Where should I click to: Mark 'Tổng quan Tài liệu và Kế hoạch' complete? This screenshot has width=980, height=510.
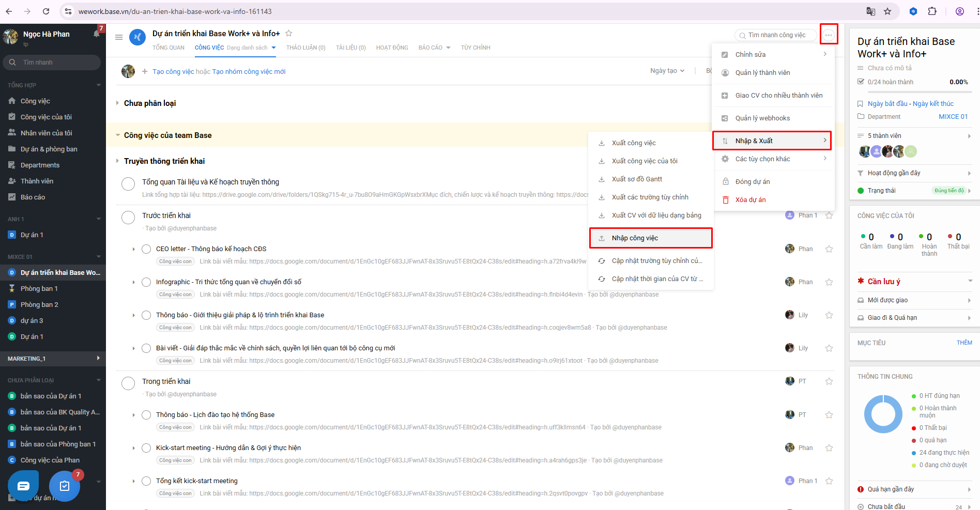128,183
